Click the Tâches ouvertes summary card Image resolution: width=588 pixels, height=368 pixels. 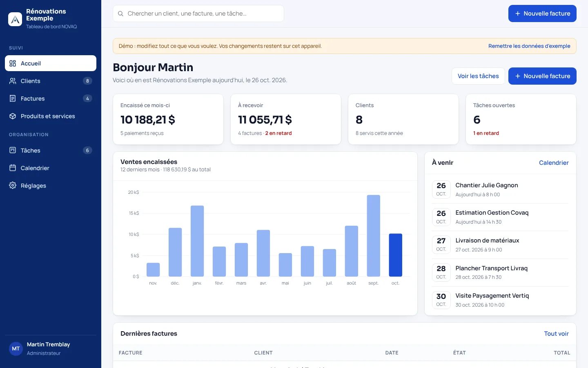(x=521, y=119)
